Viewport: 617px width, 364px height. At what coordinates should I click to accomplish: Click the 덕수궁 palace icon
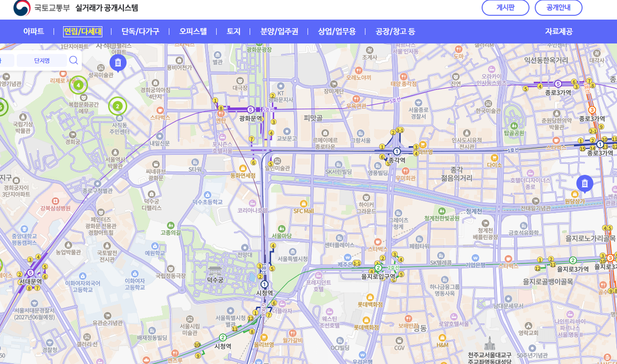click(x=215, y=270)
